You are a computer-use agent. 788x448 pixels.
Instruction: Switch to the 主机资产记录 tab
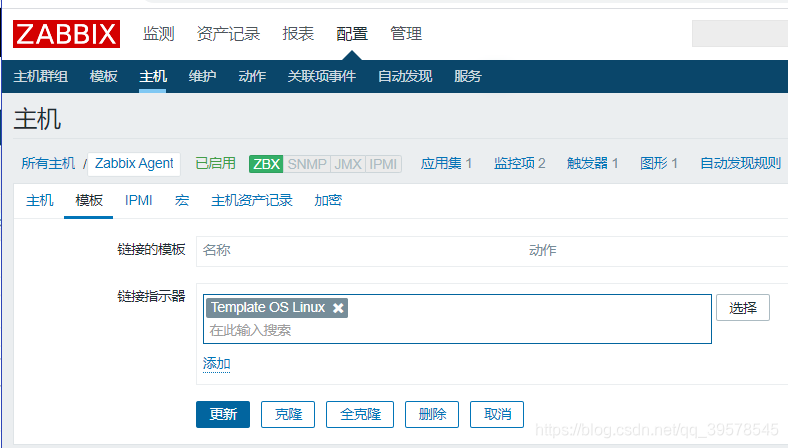click(252, 201)
